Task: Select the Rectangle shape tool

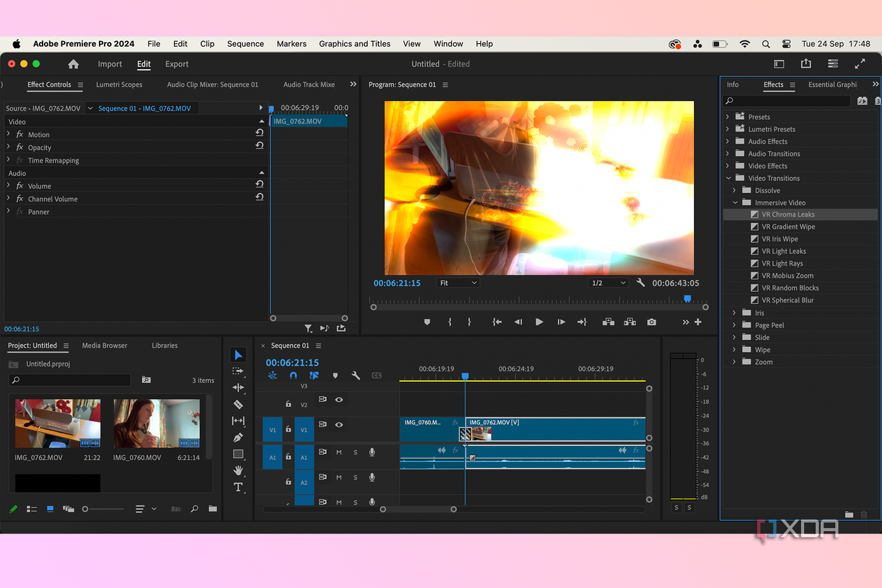Action: pos(238,454)
